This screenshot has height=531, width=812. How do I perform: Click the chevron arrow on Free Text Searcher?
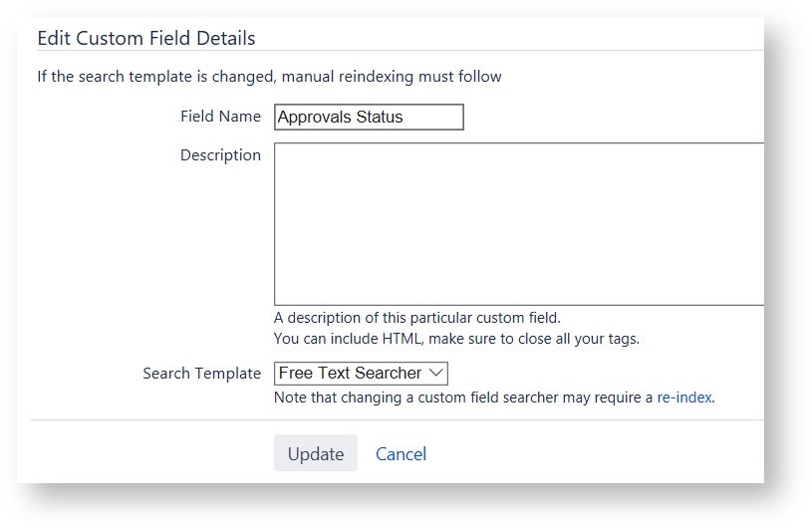(435, 374)
